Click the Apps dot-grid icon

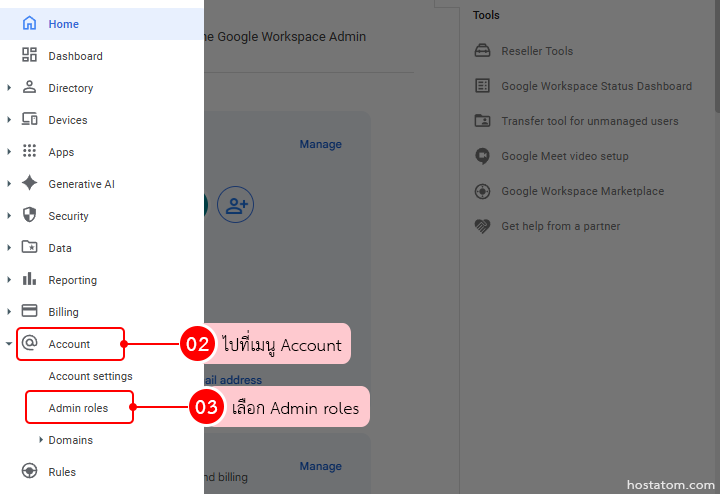pyautogui.click(x=29, y=151)
